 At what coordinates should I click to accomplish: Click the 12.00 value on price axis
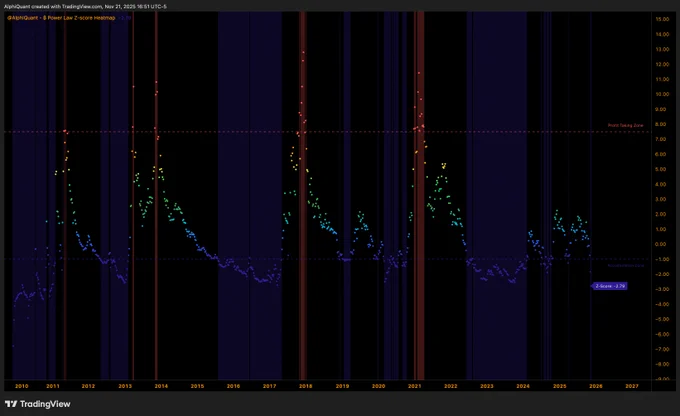point(662,64)
